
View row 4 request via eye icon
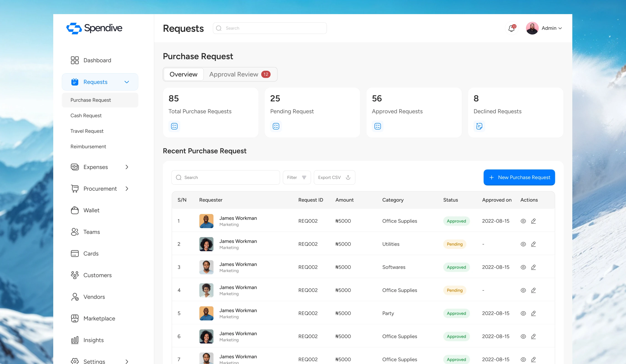tap(523, 290)
